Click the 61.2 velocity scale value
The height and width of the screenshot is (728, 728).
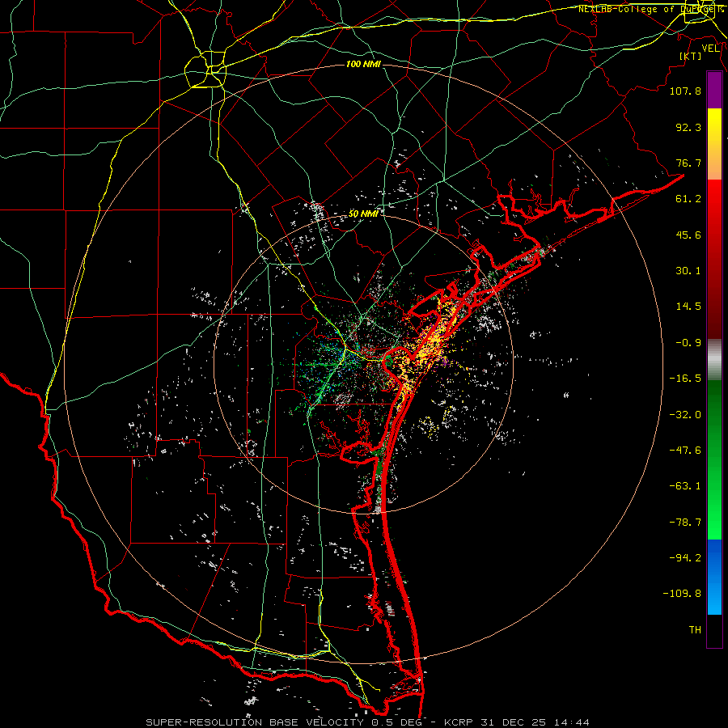tap(688, 199)
